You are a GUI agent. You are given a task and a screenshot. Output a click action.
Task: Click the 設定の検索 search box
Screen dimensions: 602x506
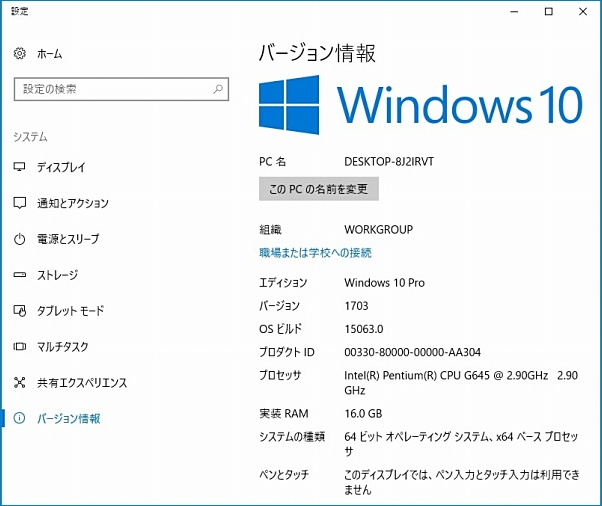click(121, 89)
